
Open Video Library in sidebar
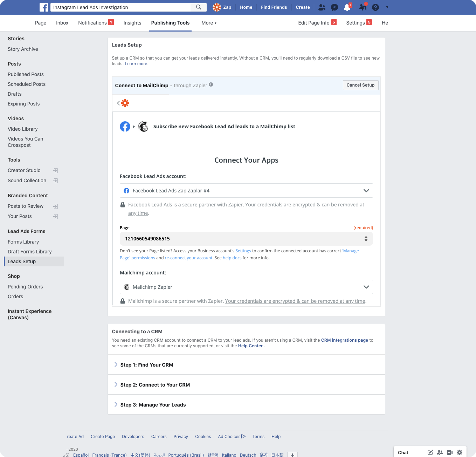click(x=22, y=129)
